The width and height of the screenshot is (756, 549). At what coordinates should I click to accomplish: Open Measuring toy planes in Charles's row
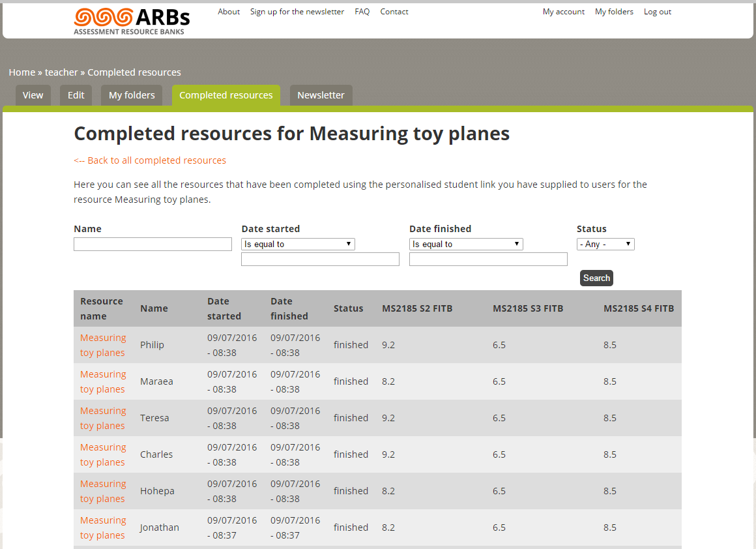pos(103,454)
